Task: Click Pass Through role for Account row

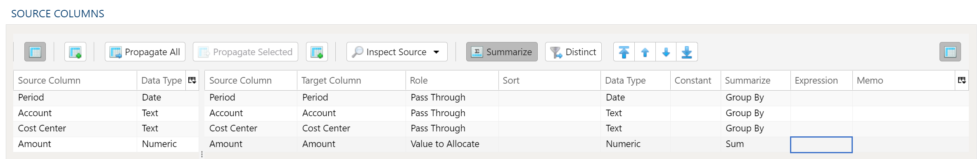Action: coord(452,113)
